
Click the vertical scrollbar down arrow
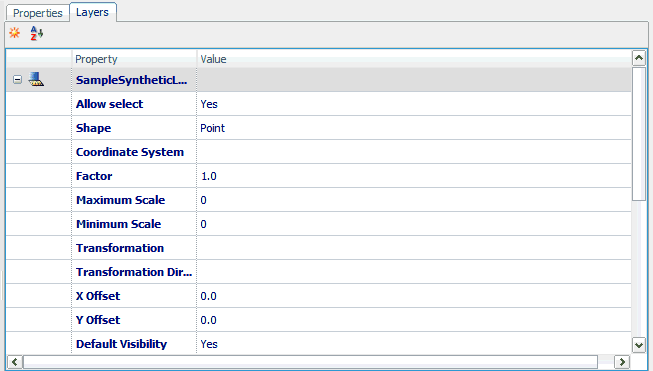click(x=639, y=345)
